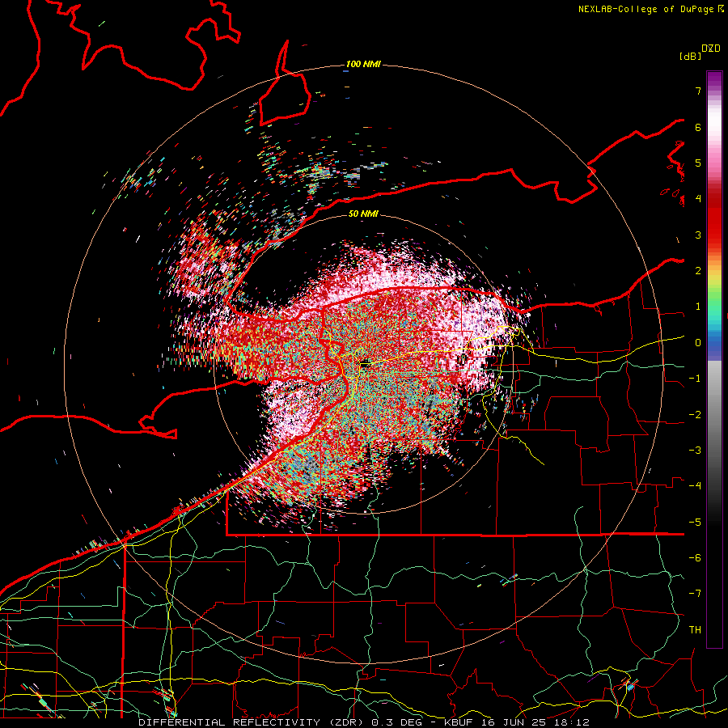Click the KBUF 16 JUN 25 18:12 timestamp
728x728 pixels.
[x=516, y=722]
